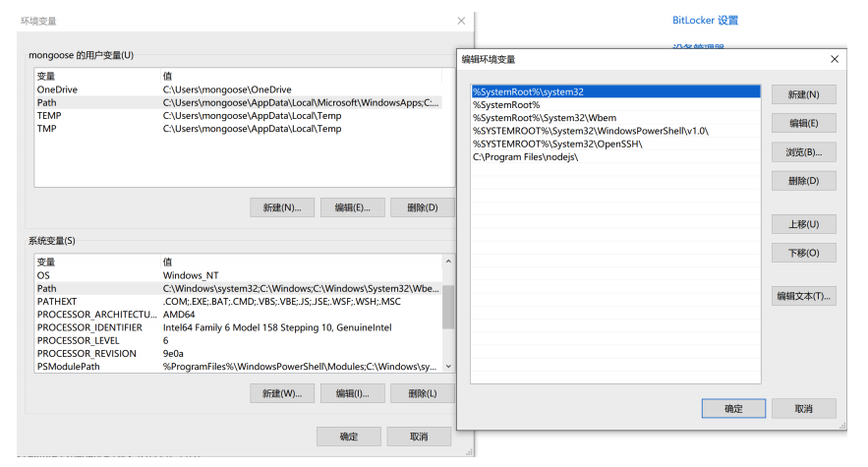Viewport: 868px width, 467px height.
Task: Cancel the Edit Environment Variable dialog with 取消
Action: tap(803, 408)
